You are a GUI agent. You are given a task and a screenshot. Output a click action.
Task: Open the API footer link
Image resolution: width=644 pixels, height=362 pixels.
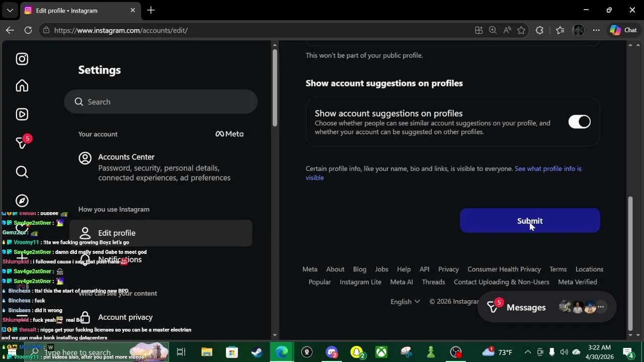click(x=425, y=269)
